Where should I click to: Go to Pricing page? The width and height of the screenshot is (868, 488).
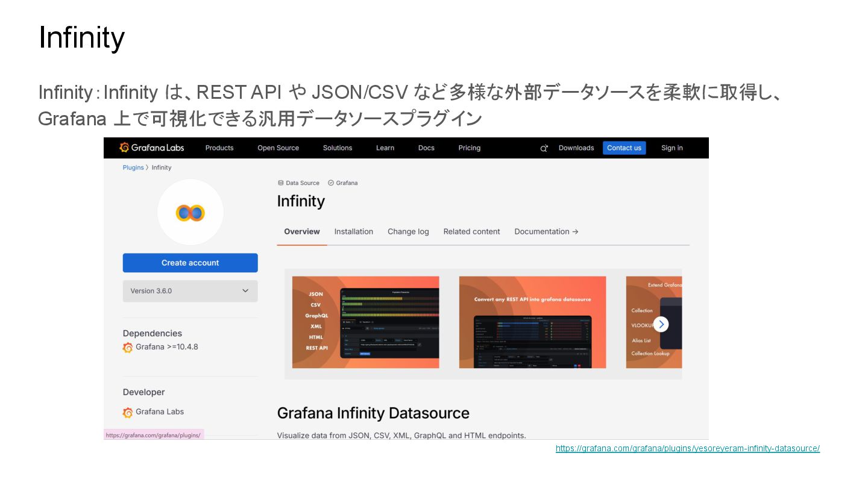click(x=470, y=148)
